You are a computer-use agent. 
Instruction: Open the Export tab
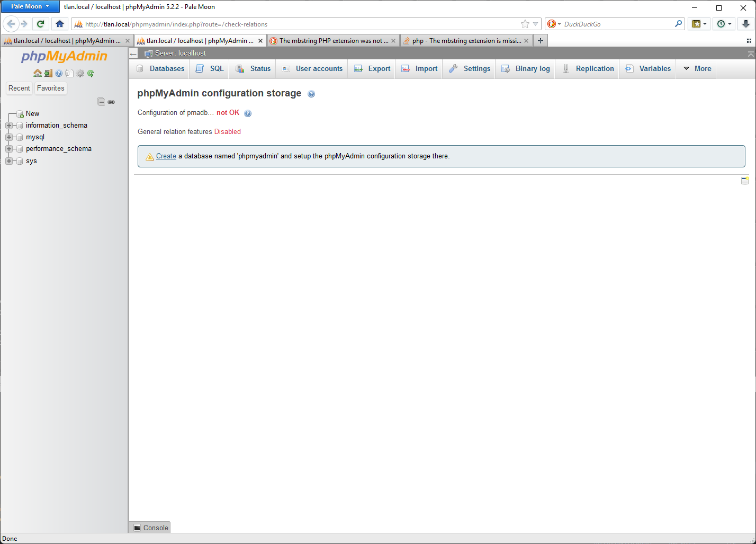[x=372, y=69]
